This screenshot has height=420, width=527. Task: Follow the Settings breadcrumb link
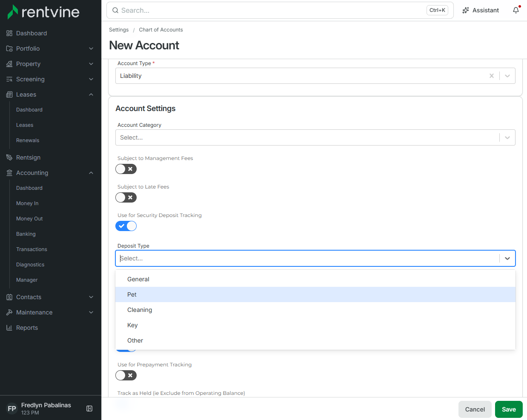tap(119, 30)
